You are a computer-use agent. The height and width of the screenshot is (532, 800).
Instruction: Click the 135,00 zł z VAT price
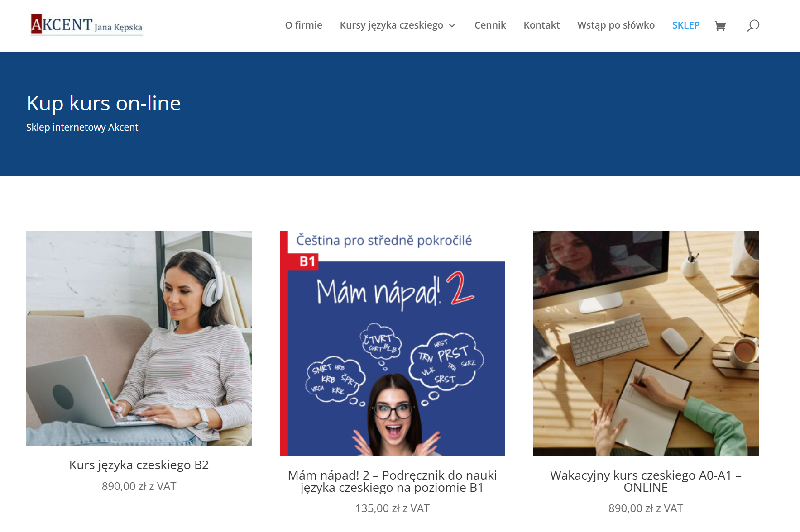pos(393,508)
